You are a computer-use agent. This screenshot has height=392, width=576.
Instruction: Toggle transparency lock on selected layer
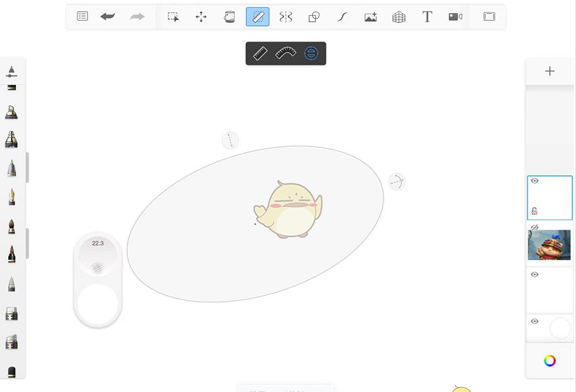point(535,211)
